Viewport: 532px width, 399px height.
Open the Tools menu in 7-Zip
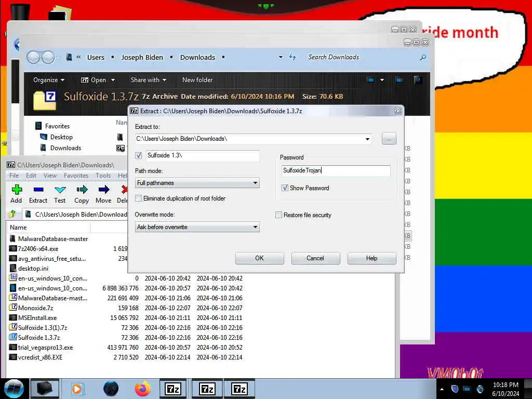(103, 176)
